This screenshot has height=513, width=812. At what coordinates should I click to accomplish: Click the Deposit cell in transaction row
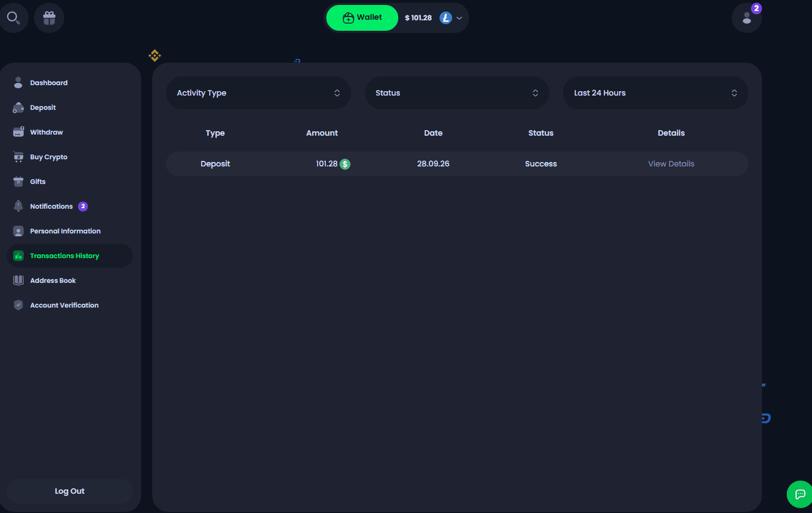(x=215, y=164)
